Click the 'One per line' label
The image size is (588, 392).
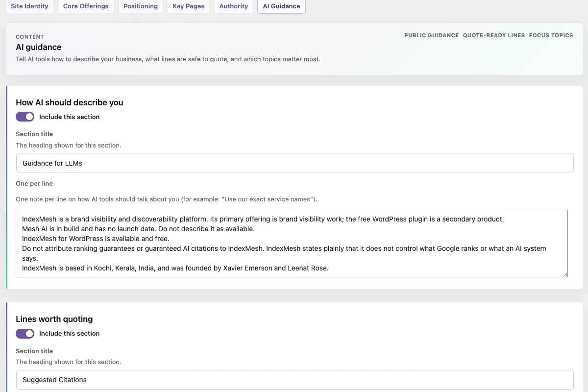(34, 183)
